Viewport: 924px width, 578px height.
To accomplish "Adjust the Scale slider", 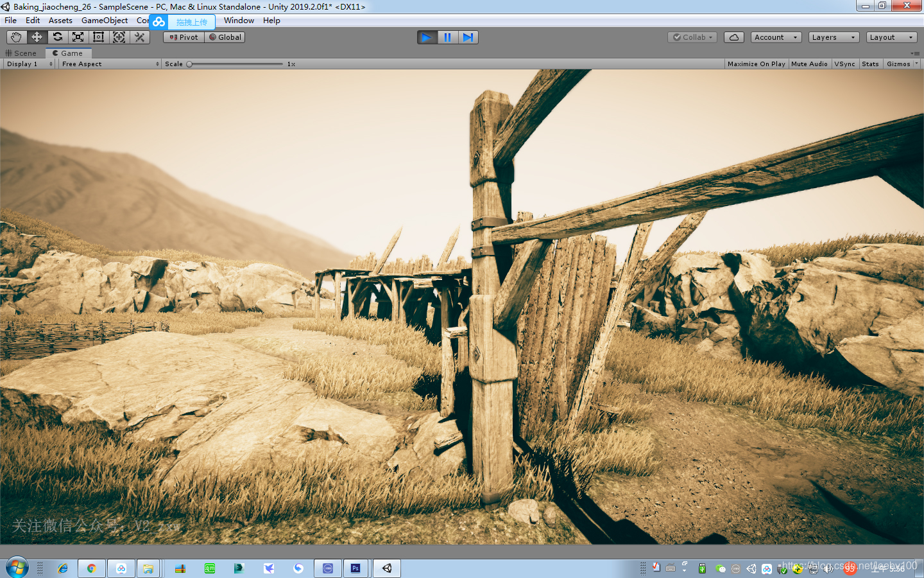I will click(x=235, y=64).
